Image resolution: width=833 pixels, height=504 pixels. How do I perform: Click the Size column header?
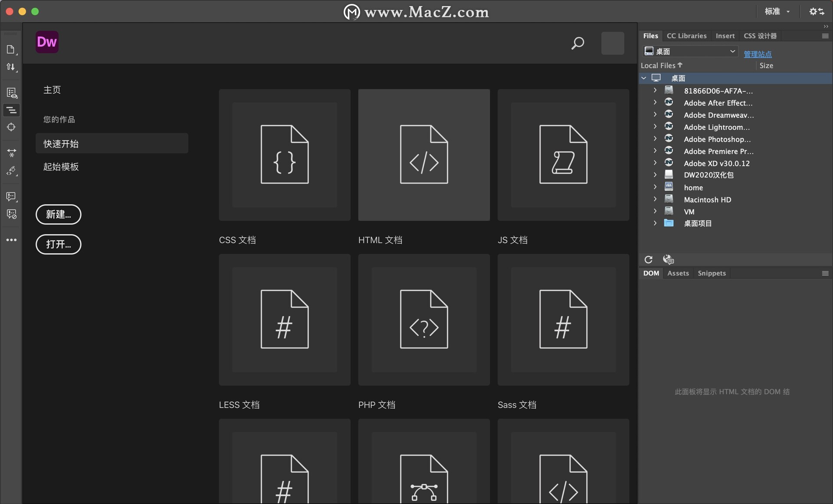pyautogui.click(x=766, y=65)
